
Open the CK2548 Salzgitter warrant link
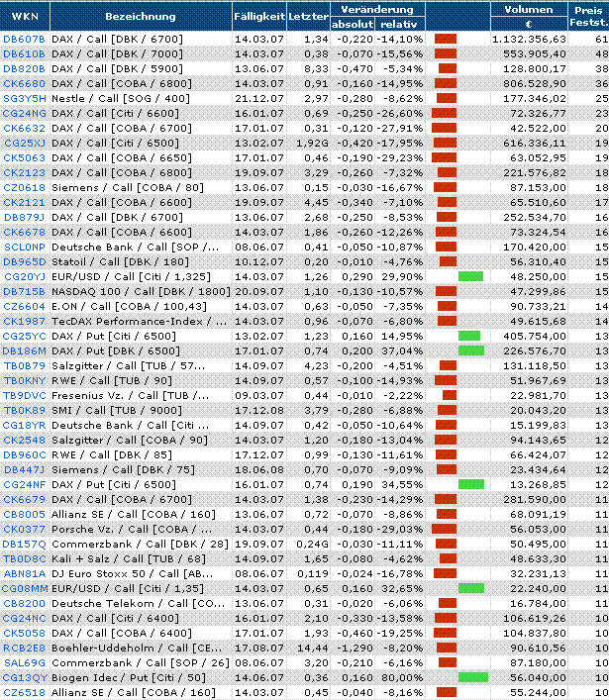[24, 441]
